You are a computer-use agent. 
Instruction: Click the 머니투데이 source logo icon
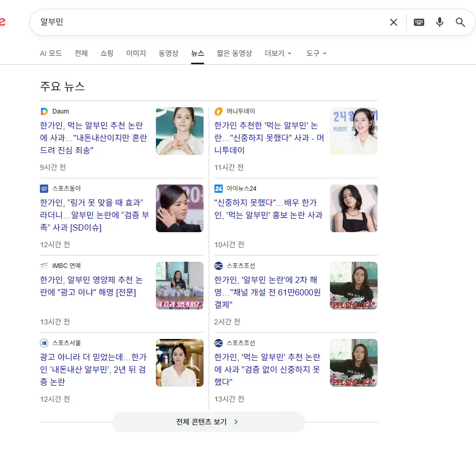coord(219,111)
